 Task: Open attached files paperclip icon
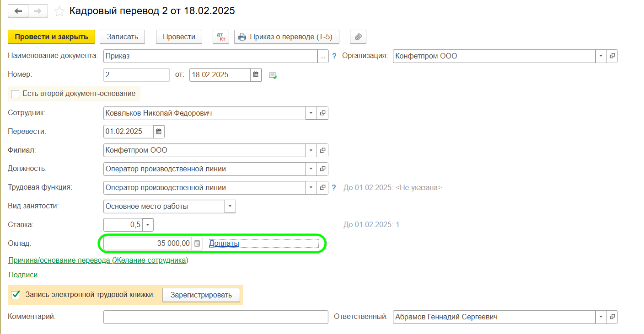[x=358, y=37]
